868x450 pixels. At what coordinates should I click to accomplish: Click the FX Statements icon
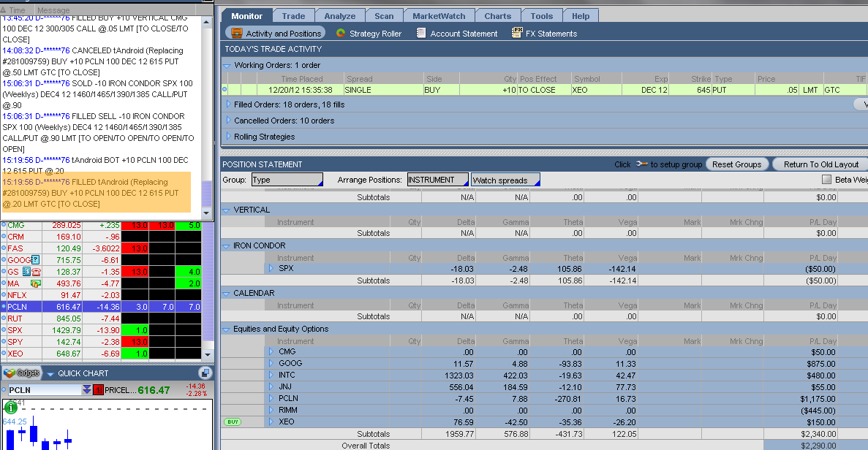coord(518,33)
